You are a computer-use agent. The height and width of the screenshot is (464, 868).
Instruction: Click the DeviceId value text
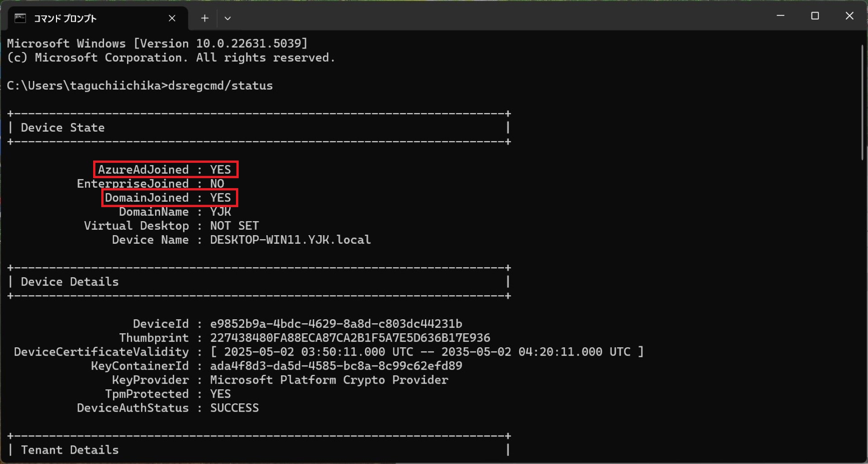tap(336, 324)
